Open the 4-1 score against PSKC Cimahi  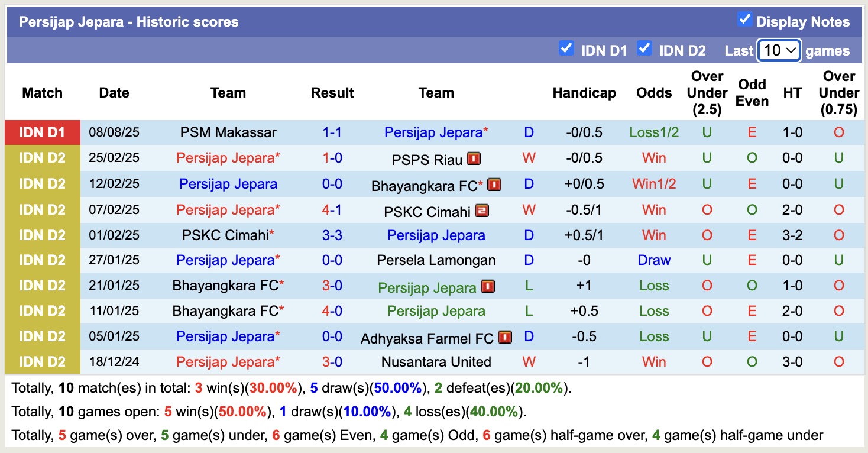[332, 210]
